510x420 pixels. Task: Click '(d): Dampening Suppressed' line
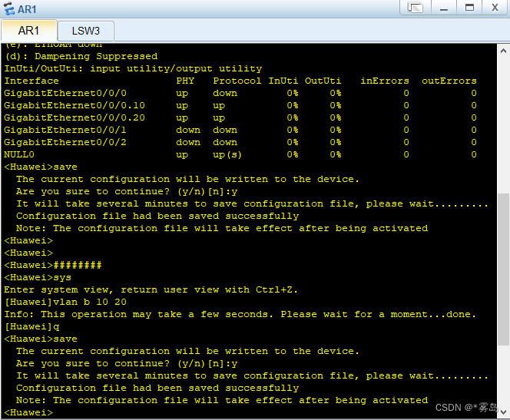[x=81, y=56]
